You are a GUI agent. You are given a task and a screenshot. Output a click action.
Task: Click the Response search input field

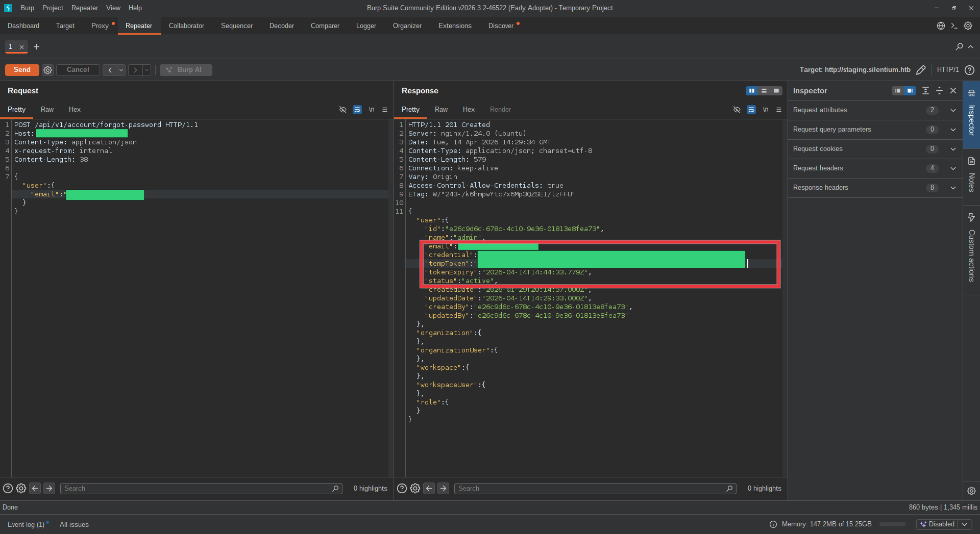pyautogui.click(x=595, y=489)
